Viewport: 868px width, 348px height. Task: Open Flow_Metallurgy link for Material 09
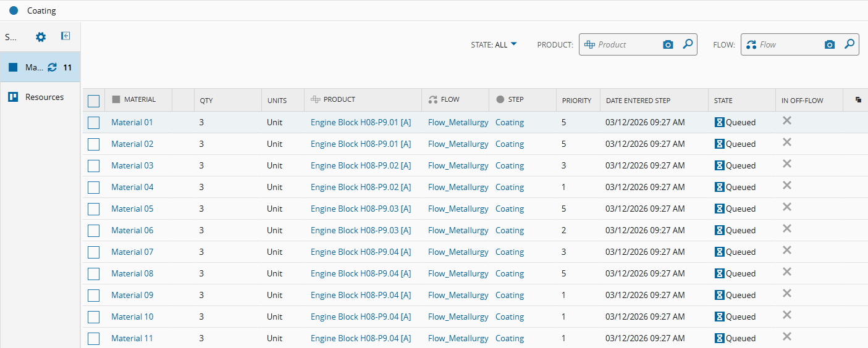(x=458, y=295)
